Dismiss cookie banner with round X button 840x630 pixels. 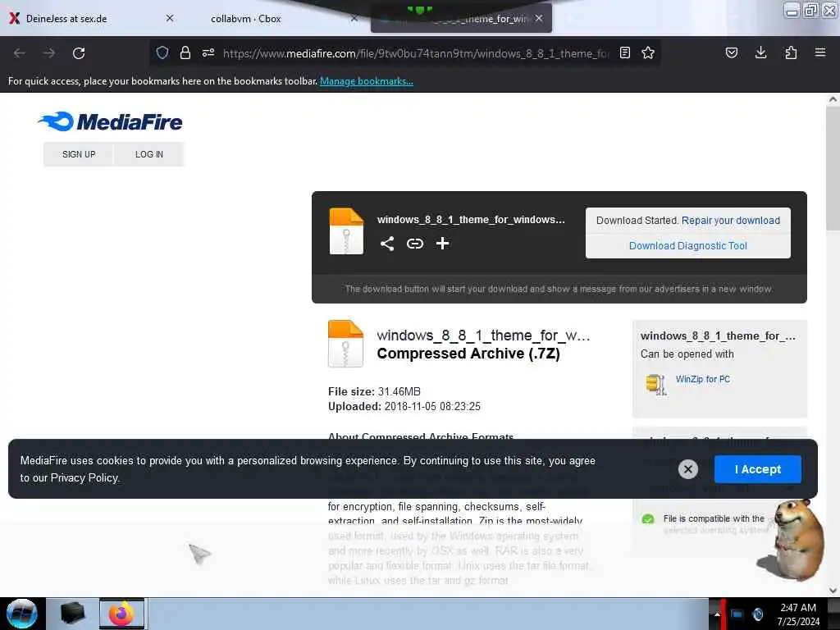coord(688,469)
